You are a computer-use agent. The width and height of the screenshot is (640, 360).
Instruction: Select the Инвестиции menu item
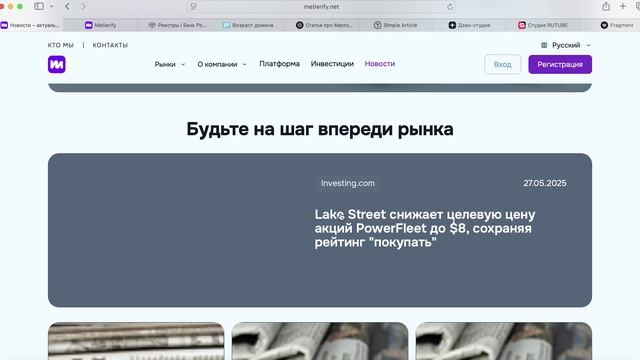coord(332,64)
